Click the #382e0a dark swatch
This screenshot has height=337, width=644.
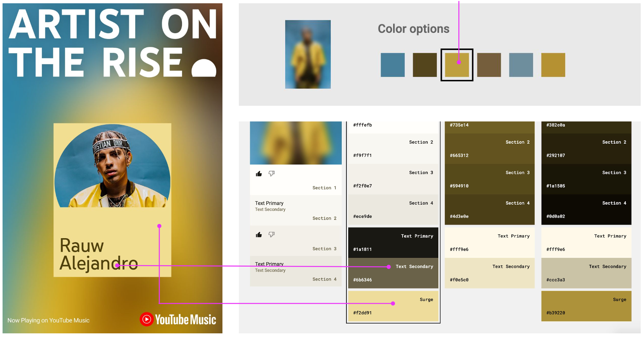586,127
